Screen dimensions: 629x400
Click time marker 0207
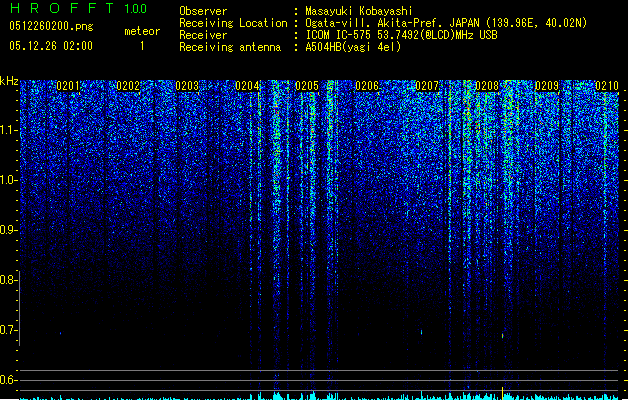(427, 86)
